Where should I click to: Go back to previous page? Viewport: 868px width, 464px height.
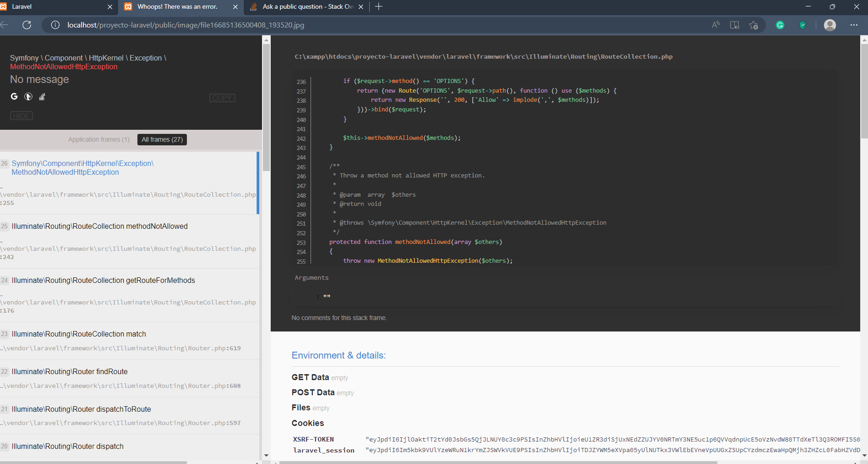tap(5, 25)
